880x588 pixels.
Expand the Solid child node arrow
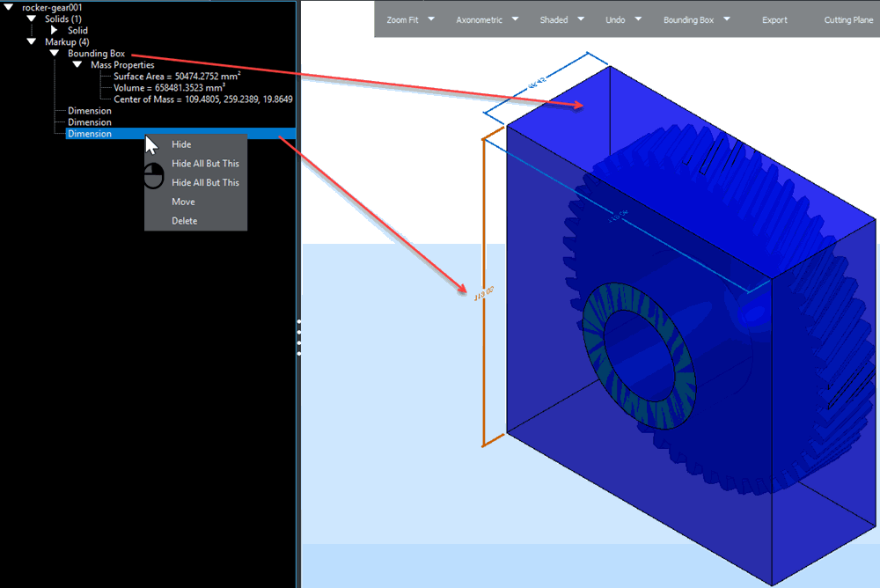point(55,31)
